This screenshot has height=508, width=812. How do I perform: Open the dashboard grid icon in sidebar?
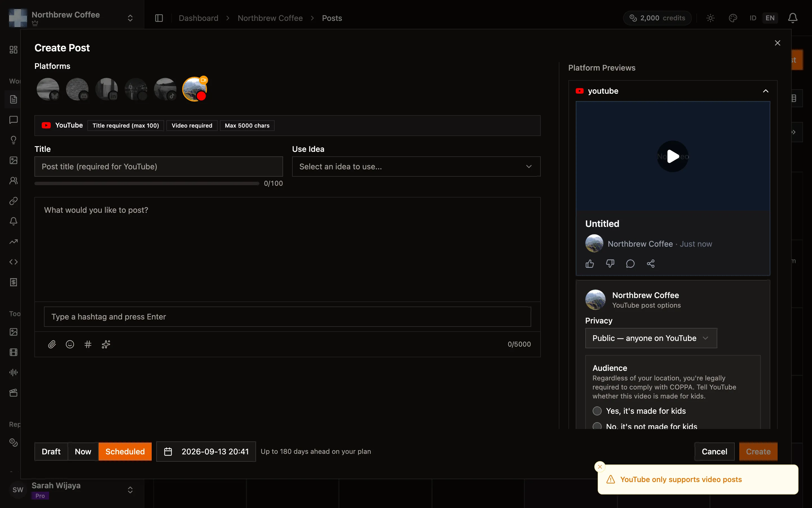[x=14, y=50]
